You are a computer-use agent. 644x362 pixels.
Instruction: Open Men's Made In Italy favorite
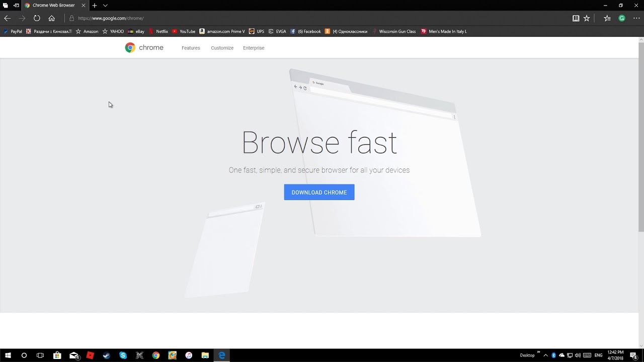444,31
